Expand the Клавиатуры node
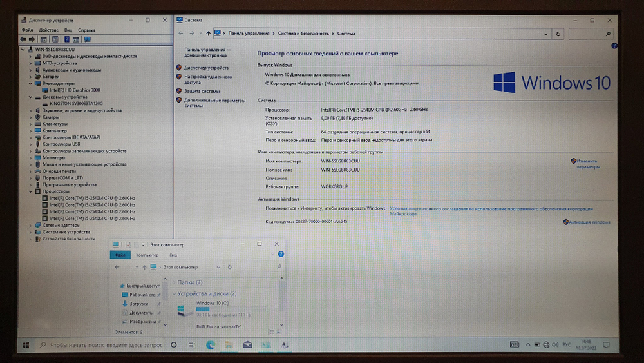The image size is (644, 363). [30, 124]
